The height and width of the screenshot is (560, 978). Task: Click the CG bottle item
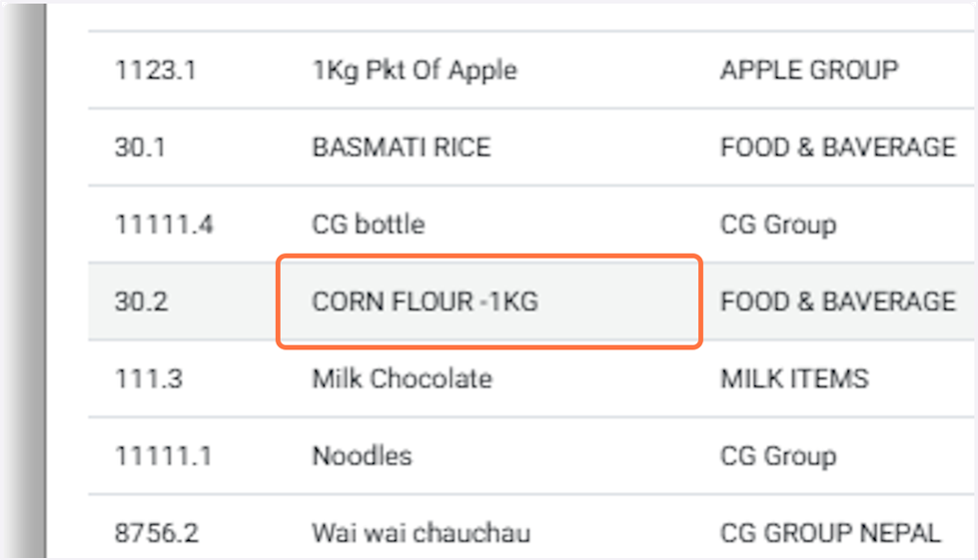pyautogui.click(x=368, y=224)
